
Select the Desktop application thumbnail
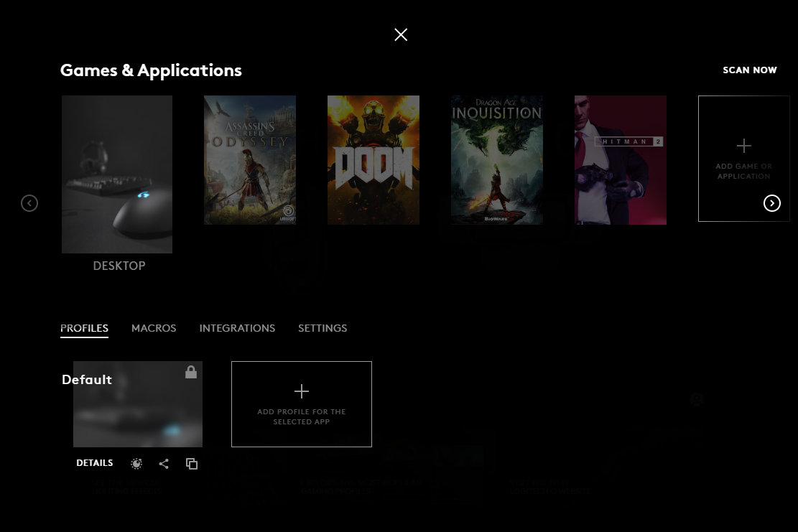117,174
